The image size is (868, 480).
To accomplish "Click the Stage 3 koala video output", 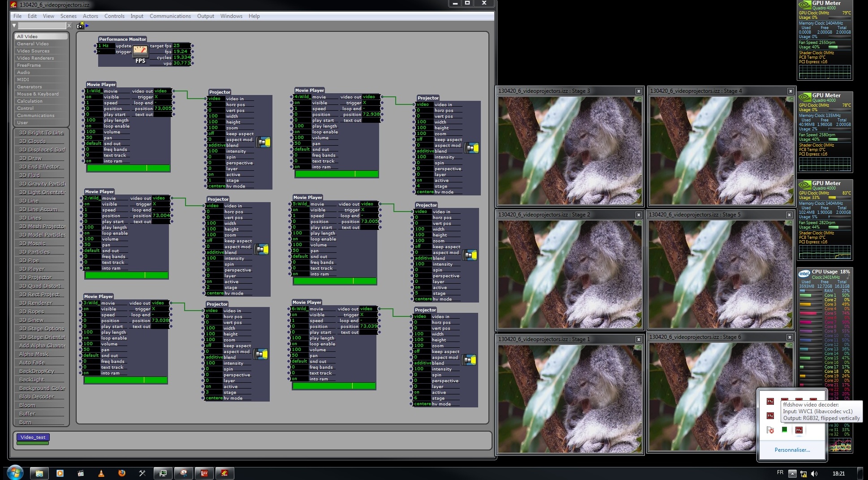I will (x=570, y=151).
